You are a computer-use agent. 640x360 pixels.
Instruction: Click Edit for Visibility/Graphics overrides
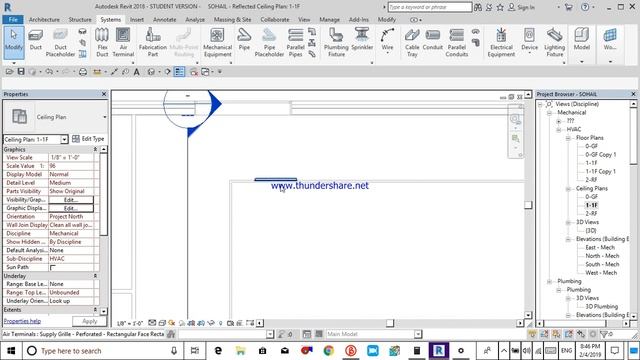(x=71, y=200)
